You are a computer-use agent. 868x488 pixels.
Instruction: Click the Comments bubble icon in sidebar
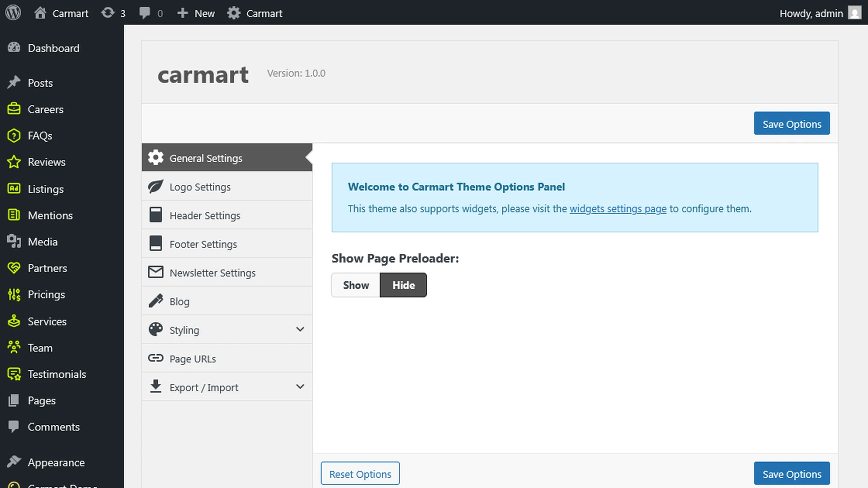14,427
